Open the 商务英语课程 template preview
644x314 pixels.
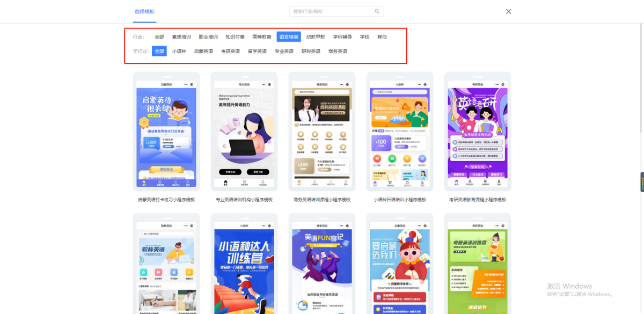[x=322, y=132]
